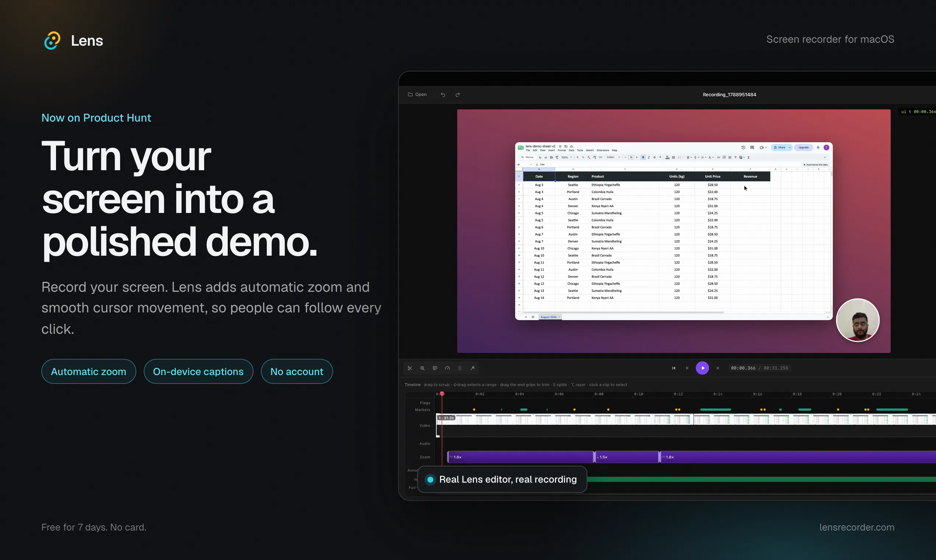Click the sigma functions icon
Viewport: 936px width, 560px height.
coord(748,157)
